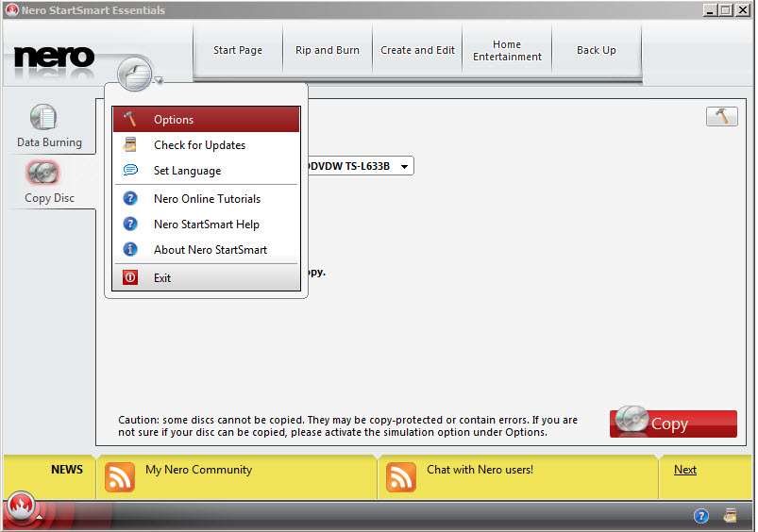Image resolution: width=758 pixels, height=532 pixels.
Task: Select Check for Updates menu entry
Action: 206,145
